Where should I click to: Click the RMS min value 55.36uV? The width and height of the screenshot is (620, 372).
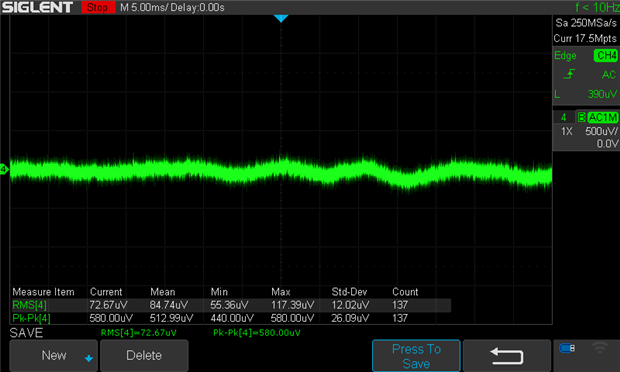pos(229,305)
